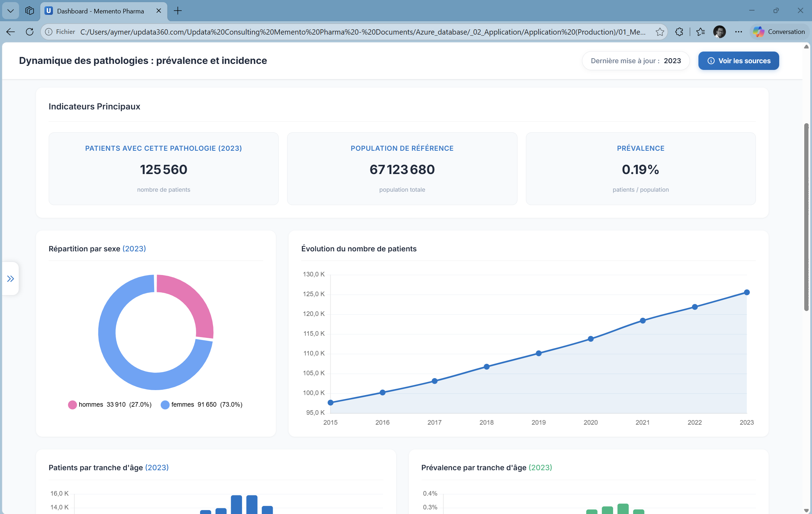The image size is (812, 514).
Task: Select the Dashboard - Memento Pharma tab
Action: click(x=101, y=11)
